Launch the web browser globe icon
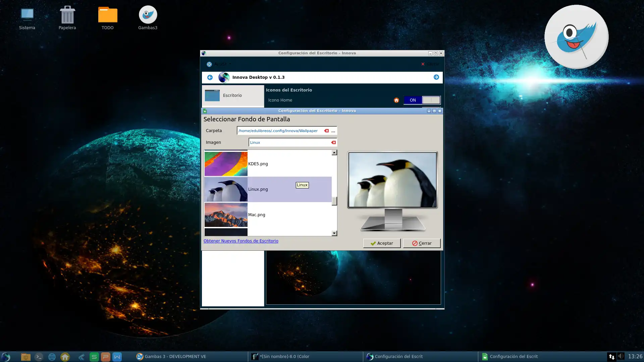The height and width of the screenshot is (362, 644). 52,357
